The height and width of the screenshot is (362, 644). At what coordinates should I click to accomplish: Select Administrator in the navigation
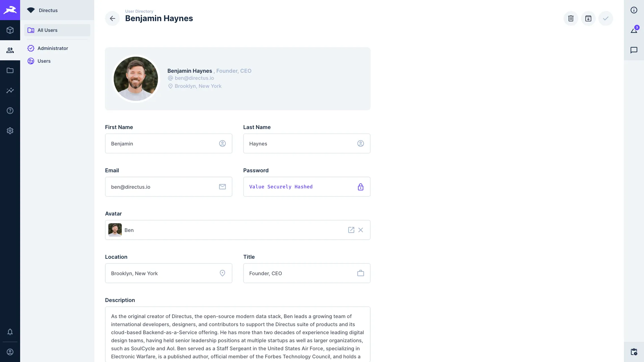[x=53, y=48]
